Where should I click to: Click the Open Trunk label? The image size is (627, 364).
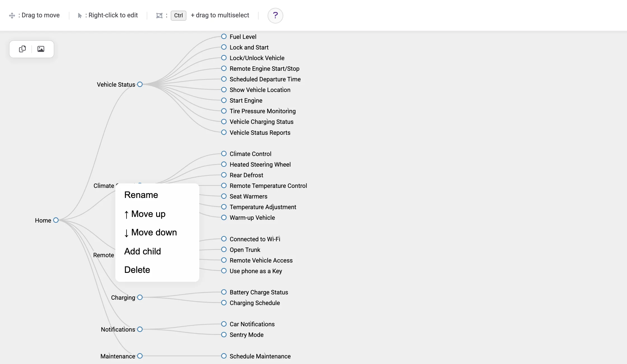(x=245, y=250)
